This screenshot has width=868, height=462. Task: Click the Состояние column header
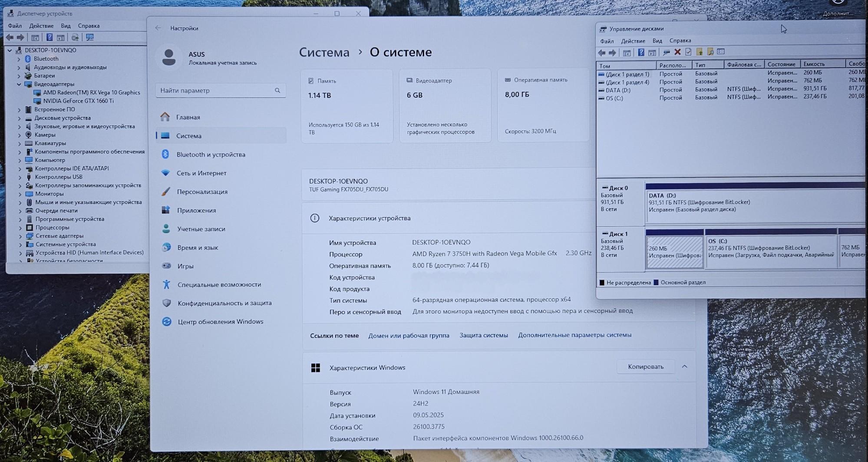(782, 64)
